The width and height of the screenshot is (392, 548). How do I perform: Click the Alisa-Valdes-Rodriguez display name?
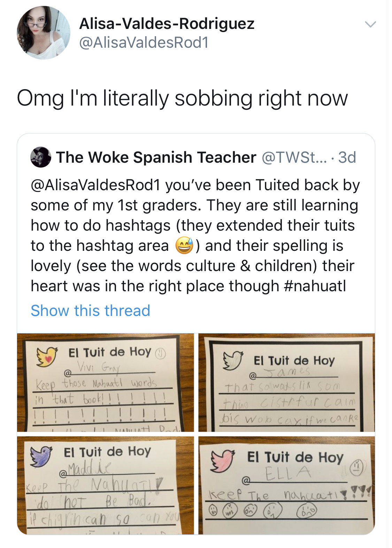click(167, 24)
